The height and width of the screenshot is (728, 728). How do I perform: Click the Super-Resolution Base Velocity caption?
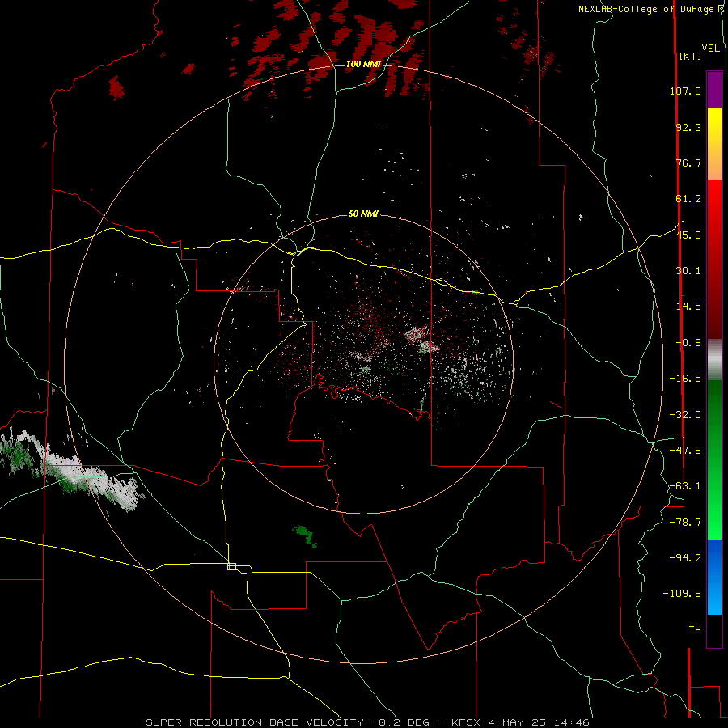(368, 722)
